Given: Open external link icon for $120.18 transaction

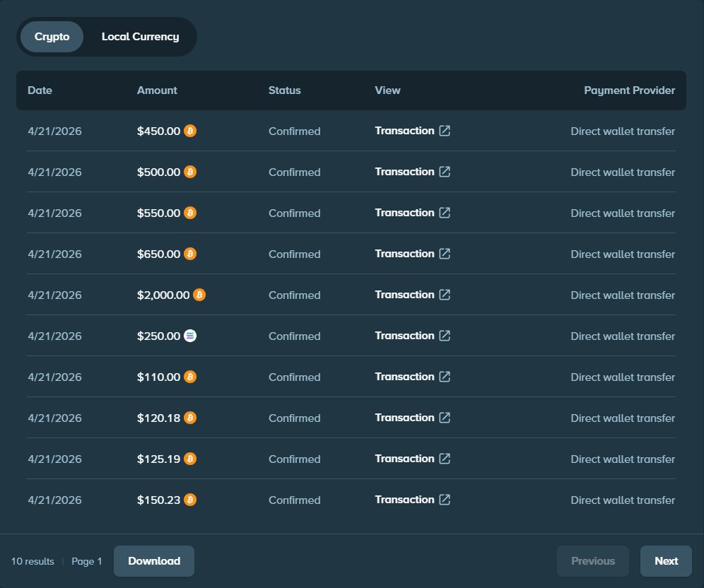Looking at the screenshot, I should click(445, 418).
